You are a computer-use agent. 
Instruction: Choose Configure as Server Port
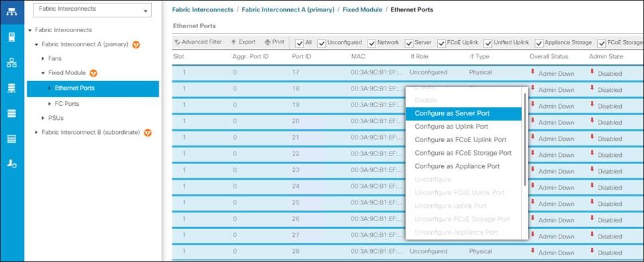[x=463, y=113]
